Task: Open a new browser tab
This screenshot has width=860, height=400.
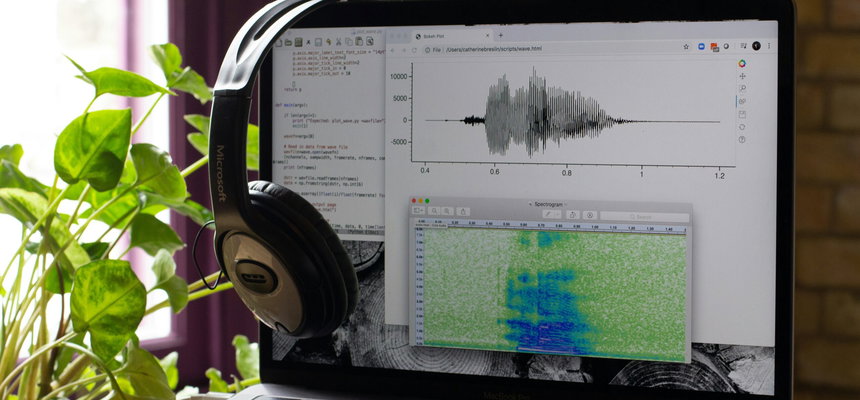Action: coord(500,35)
